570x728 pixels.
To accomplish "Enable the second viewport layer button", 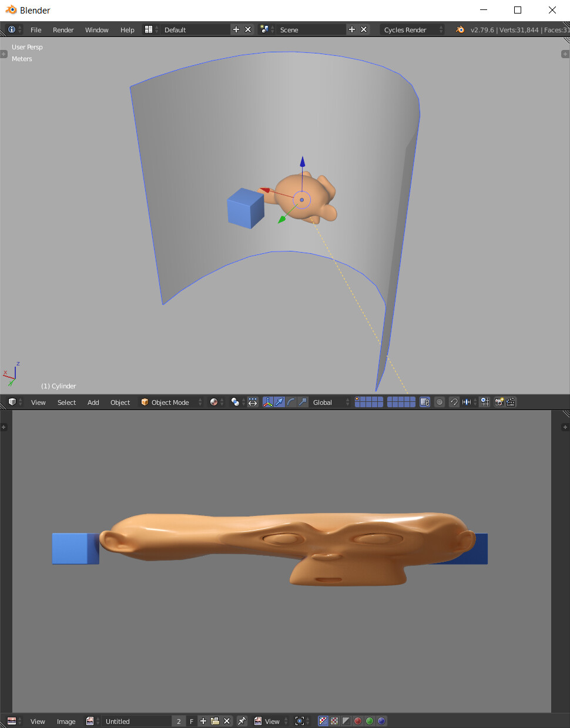I will click(x=362, y=400).
